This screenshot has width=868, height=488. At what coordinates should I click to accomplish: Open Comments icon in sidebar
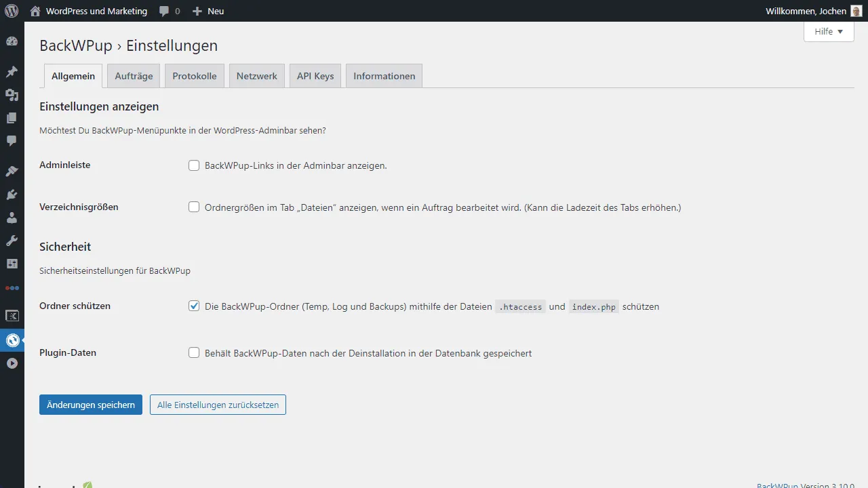(12, 141)
